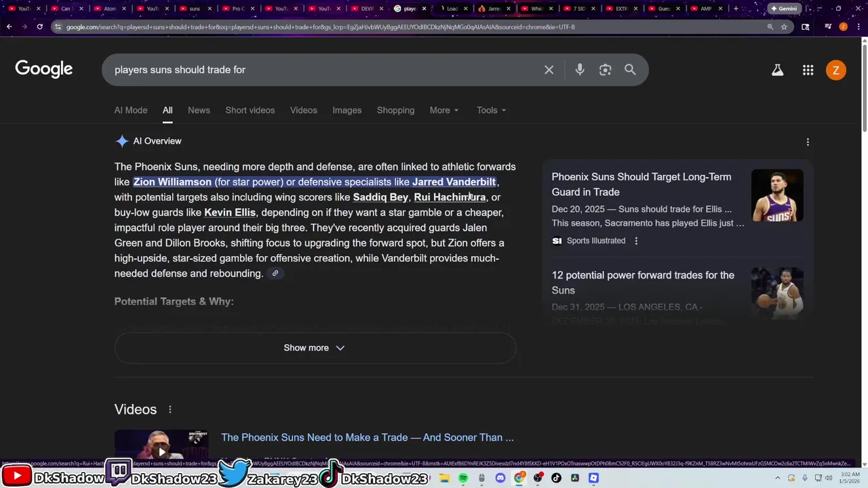Switch to News results tab
Screen dimensions: 868x488
pyautogui.click(x=199, y=110)
